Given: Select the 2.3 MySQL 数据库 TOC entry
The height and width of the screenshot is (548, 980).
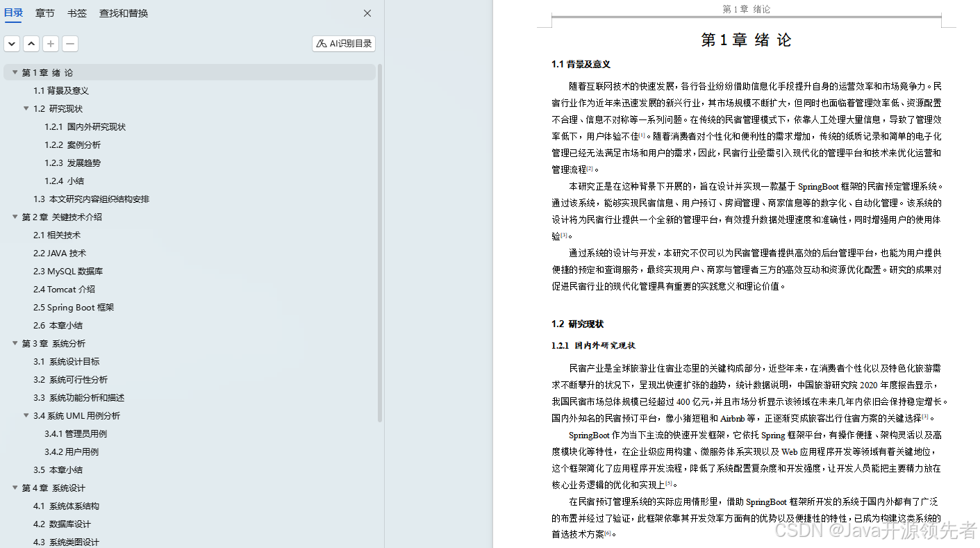Looking at the screenshot, I should [x=69, y=271].
